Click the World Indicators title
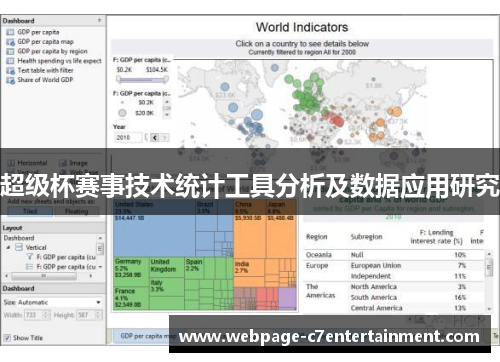 pyautogui.click(x=302, y=27)
